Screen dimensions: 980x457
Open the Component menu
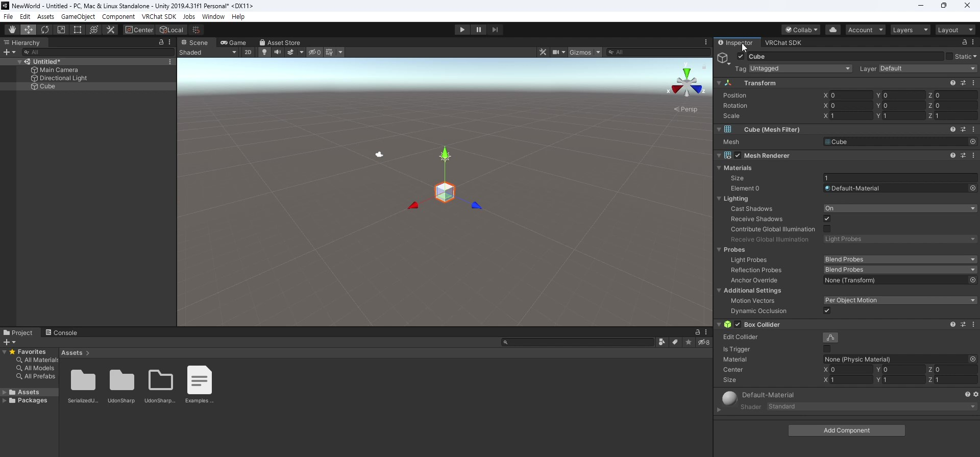[x=118, y=16]
